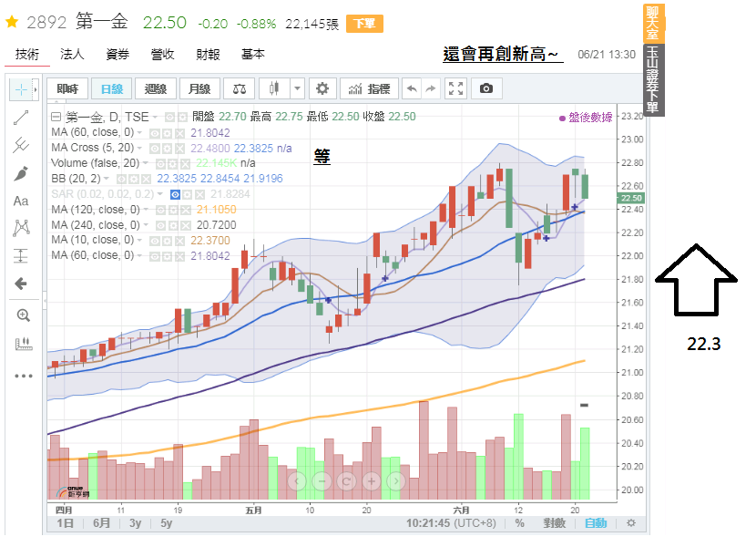Toggle visibility of MA (10, close, 0)
The height and width of the screenshot is (547, 756).
click(x=155, y=241)
